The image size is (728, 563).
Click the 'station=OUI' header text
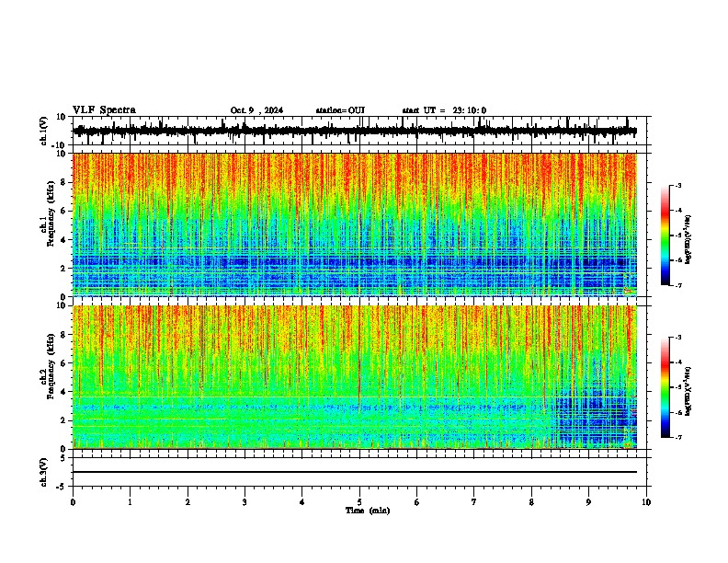pos(340,110)
